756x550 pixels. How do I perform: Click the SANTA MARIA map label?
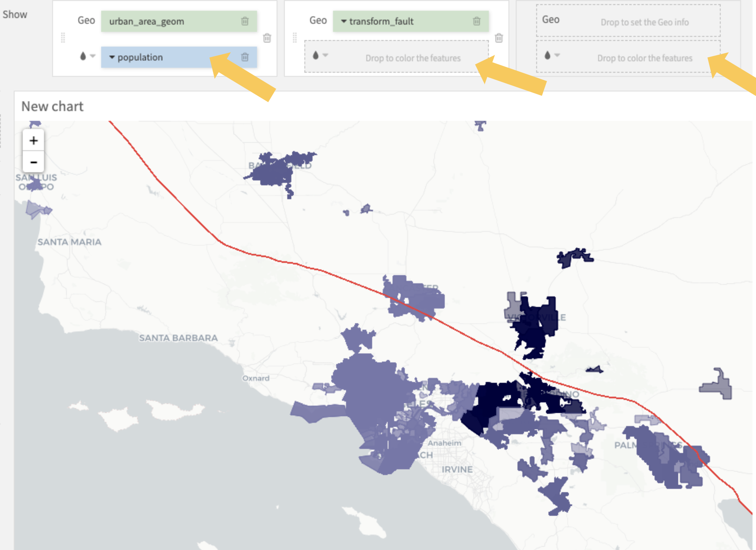[69, 242]
